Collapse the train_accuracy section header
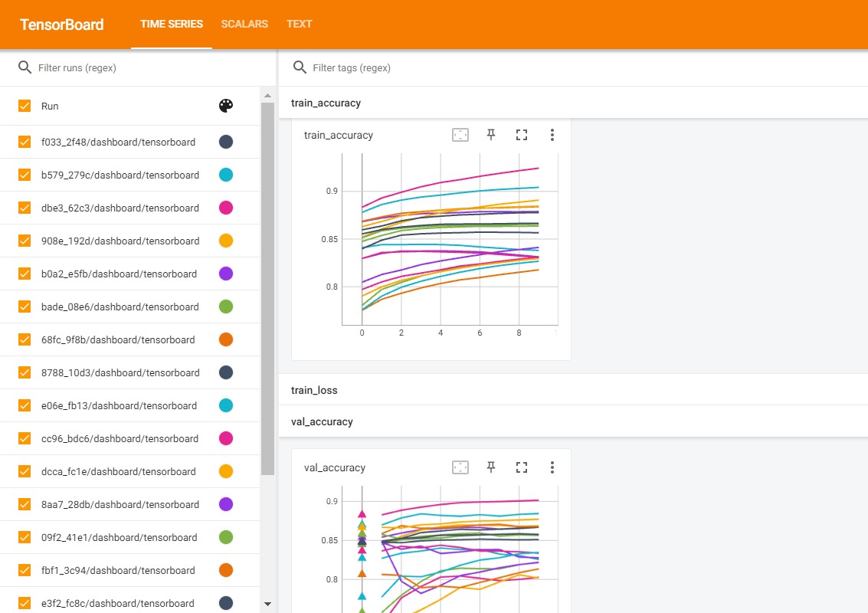 [573, 103]
